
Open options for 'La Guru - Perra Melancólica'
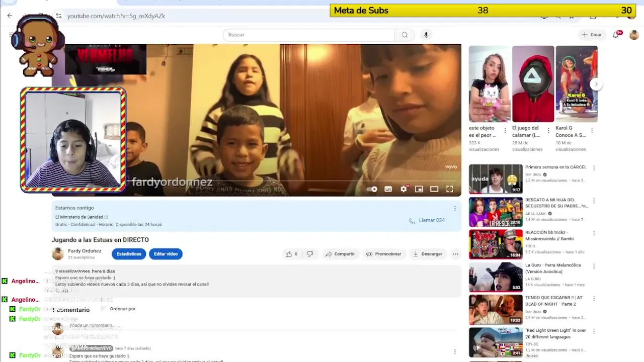[x=594, y=266]
